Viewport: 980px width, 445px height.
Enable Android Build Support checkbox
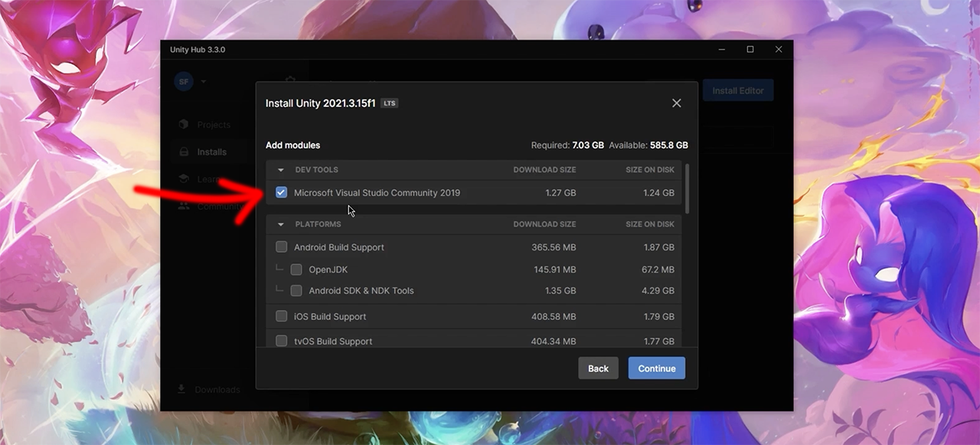click(281, 247)
